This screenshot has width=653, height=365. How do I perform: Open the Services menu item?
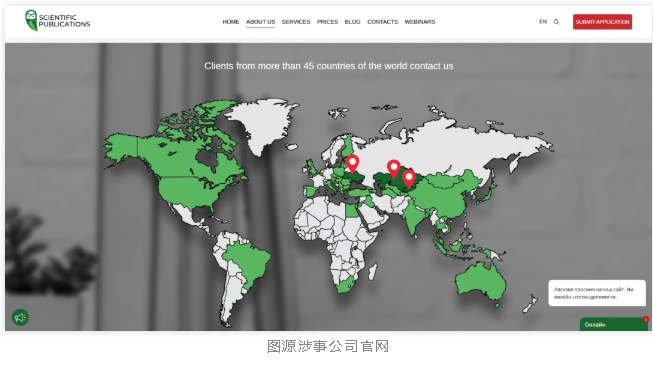(296, 22)
